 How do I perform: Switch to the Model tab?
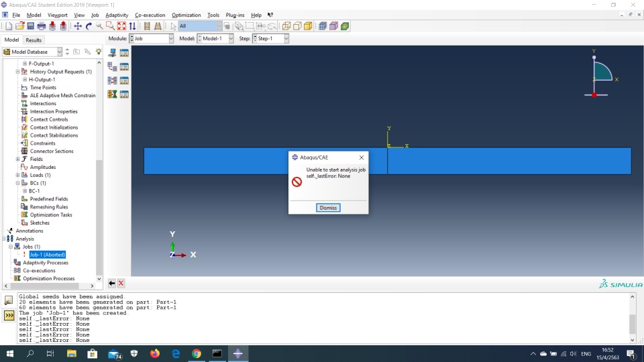tap(11, 40)
